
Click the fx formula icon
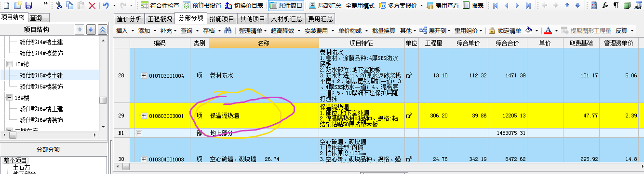[605, 6]
